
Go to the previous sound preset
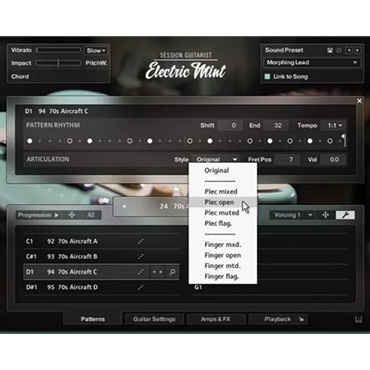(349, 50)
